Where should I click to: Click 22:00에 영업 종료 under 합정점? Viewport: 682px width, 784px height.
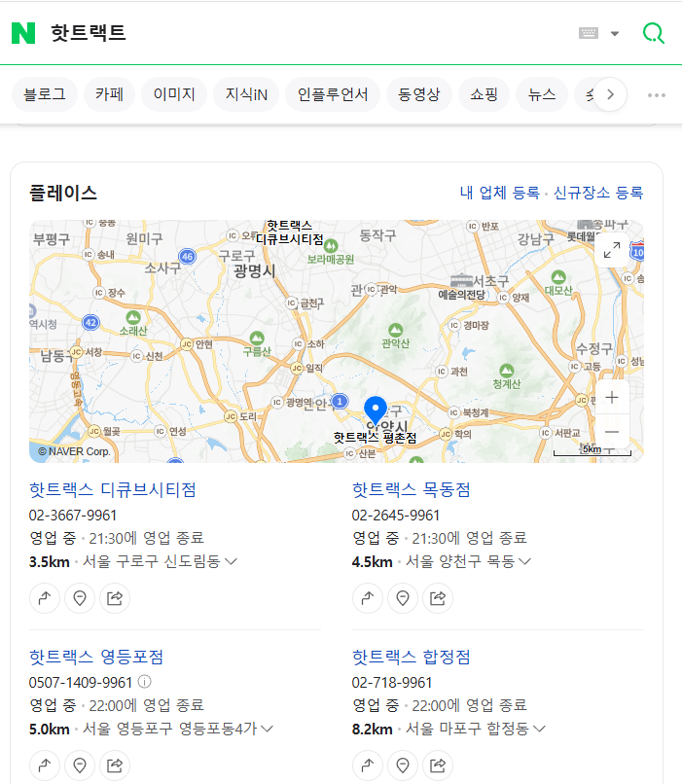tap(470, 705)
